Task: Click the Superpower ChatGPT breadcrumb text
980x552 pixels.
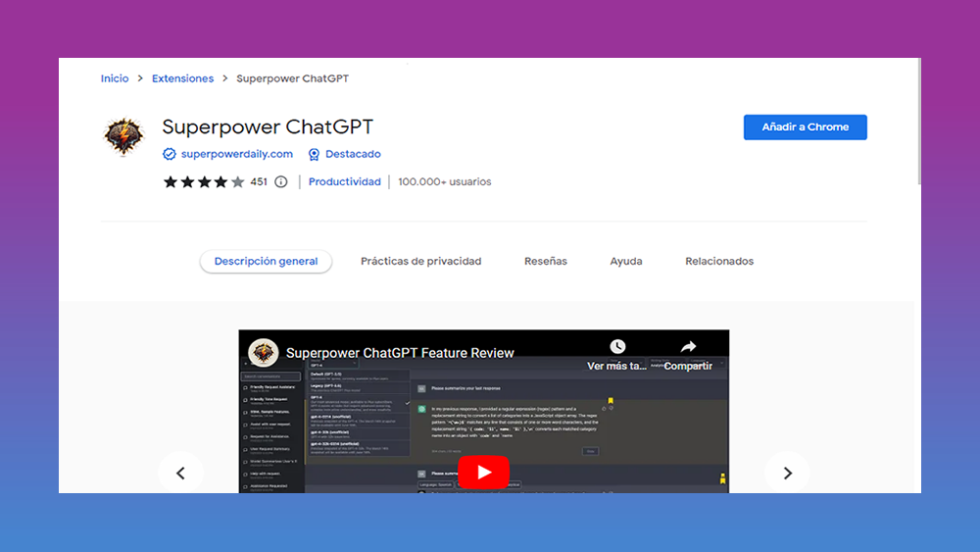Action: pyautogui.click(x=292, y=78)
